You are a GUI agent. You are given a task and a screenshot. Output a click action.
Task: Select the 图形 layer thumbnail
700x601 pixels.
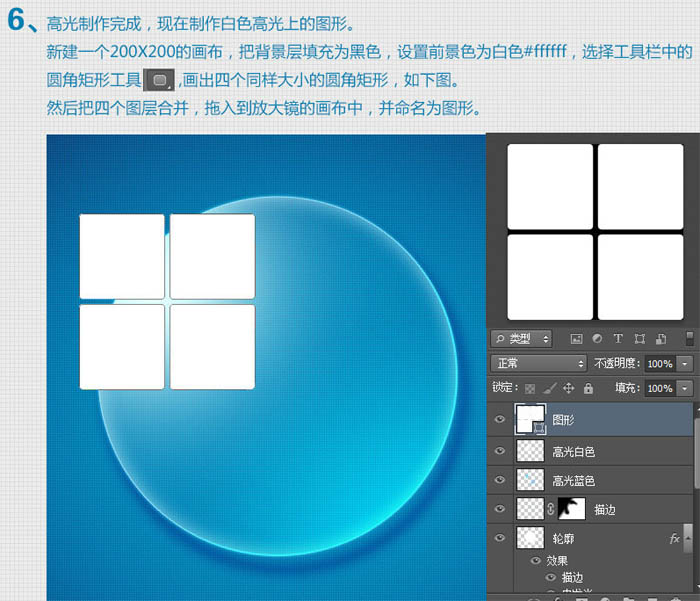pos(530,419)
